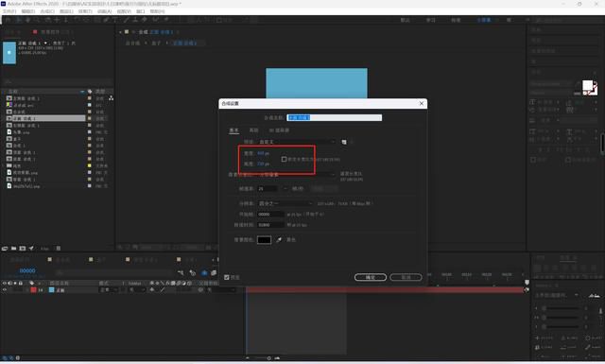Open the Layer (图层) menu
The image size is (605, 364).
point(66,11)
